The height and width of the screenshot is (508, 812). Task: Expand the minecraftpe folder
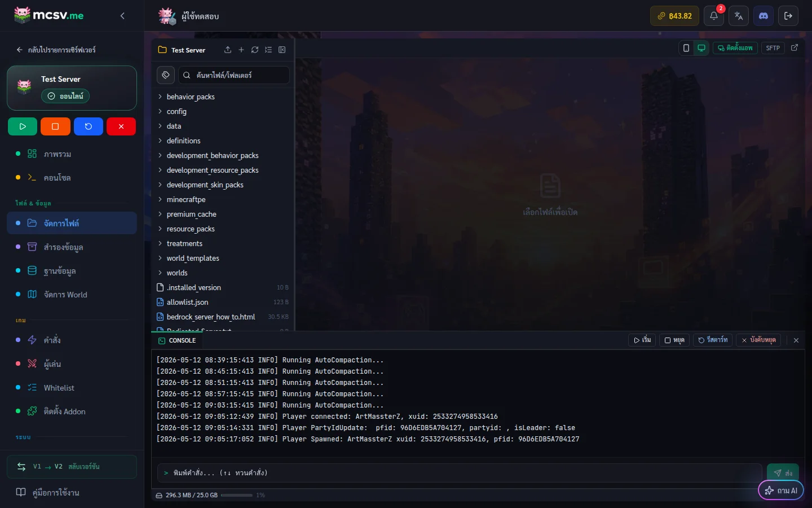coord(223,199)
